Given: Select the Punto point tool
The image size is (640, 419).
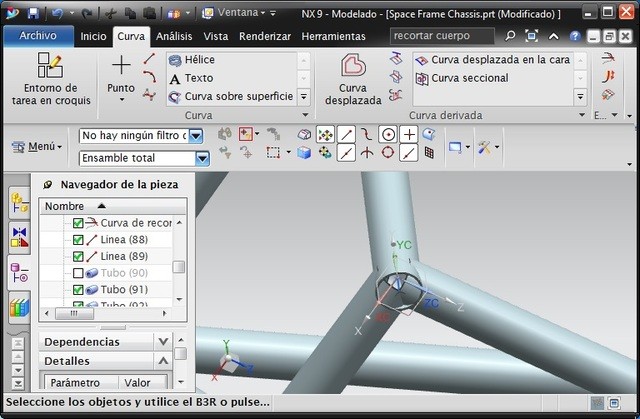Looking at the screenshot, I should tap(121, 75).
